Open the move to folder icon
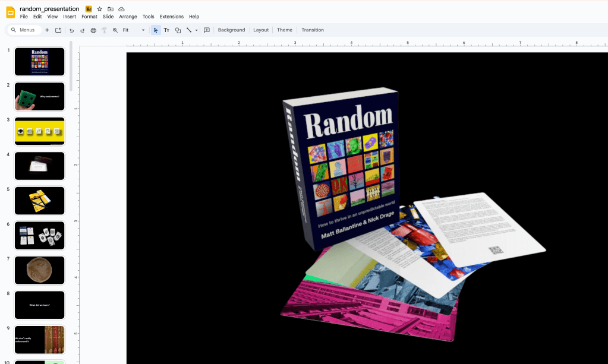This screenshot has height=364, width=608. (111, 9)
